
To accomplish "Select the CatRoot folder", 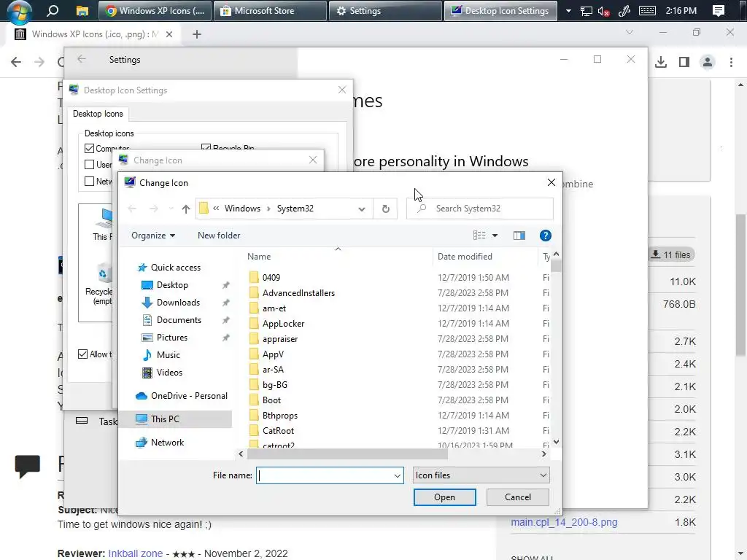I will click(x=278, y=431).
